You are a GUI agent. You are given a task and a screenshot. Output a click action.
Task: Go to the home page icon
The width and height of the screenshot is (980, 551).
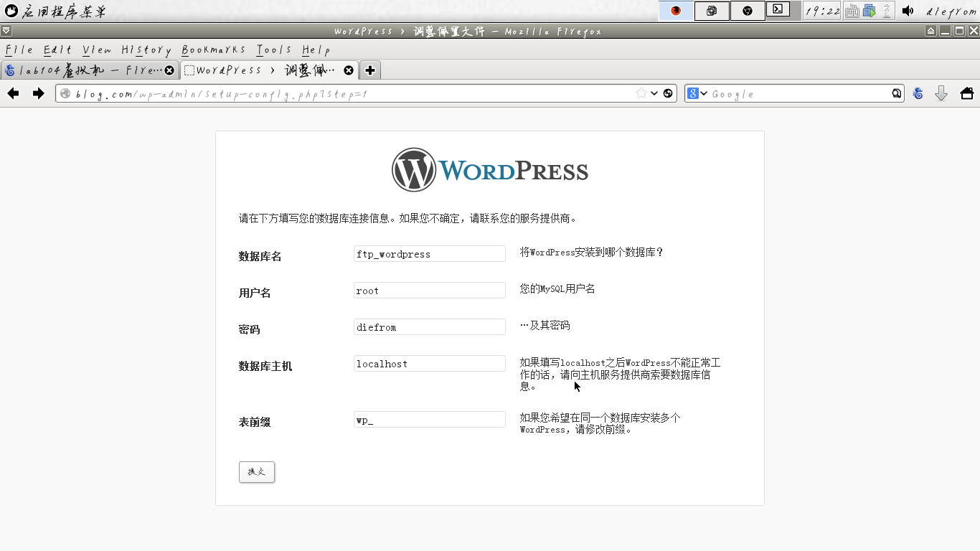(966, 93)
